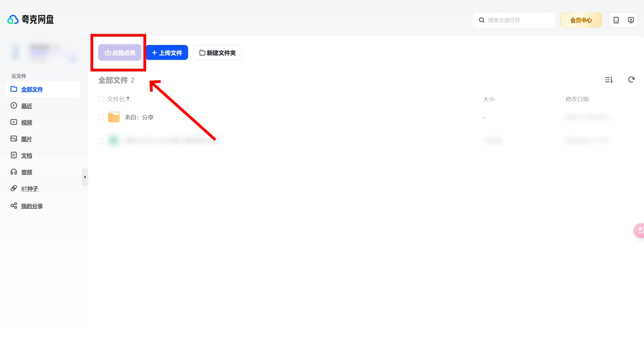Click the sort order list icon
644x344 pixels.
click(x=609, y=80)
